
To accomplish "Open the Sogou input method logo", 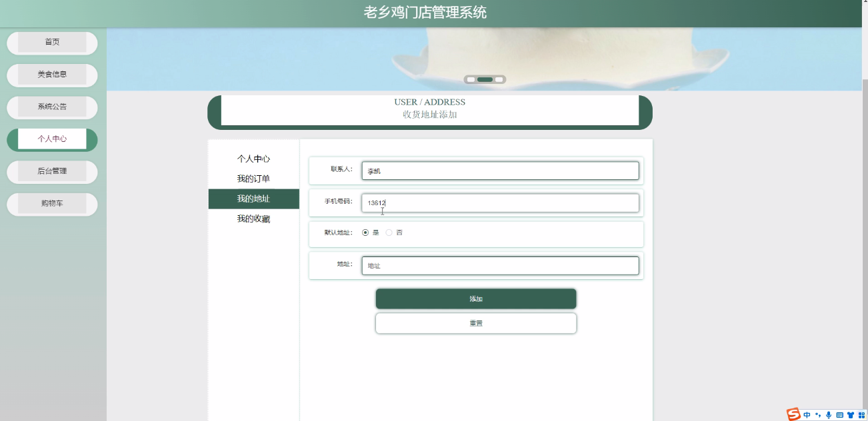I will [793, 414].
